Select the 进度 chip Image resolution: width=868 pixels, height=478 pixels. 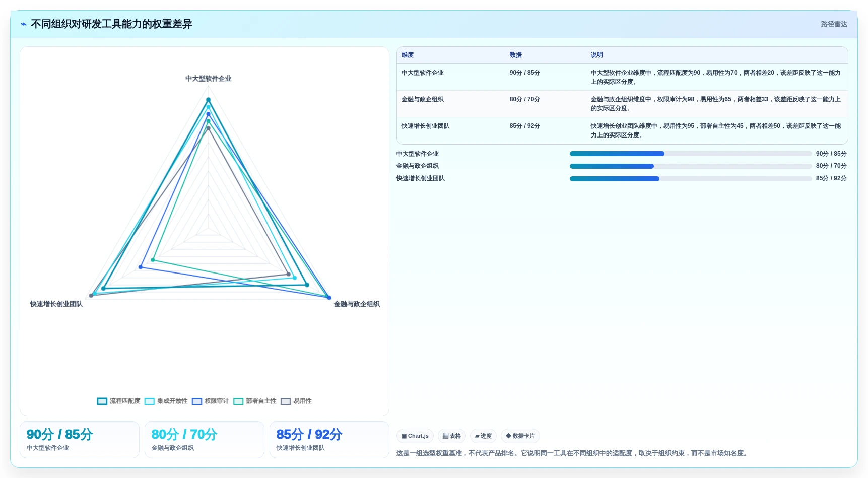[x=483, y=436]
